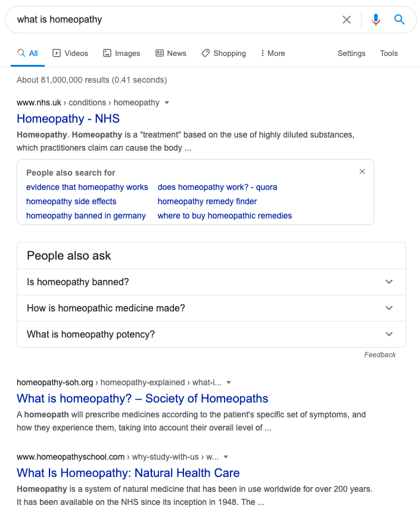The image size is (420, 521).
Task: Send Feedback on People also ask
Action: coord(380,355)
